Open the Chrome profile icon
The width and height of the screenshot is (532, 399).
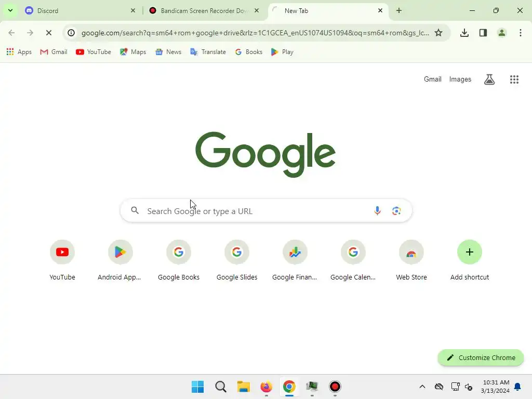click(x=502, y=33)
